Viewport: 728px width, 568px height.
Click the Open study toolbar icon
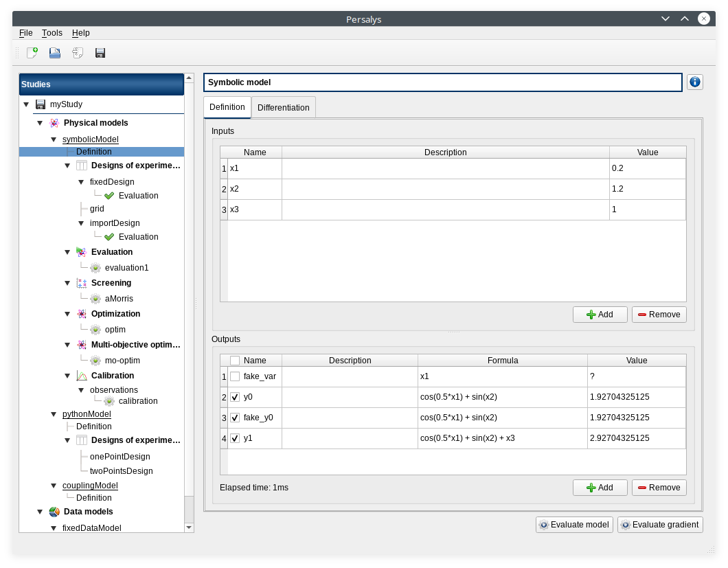55,53
